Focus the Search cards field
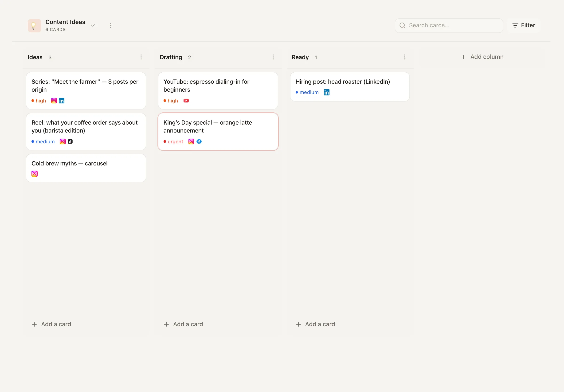The height and width of the screenshot is (392, 564). click(x=449, y=26)
